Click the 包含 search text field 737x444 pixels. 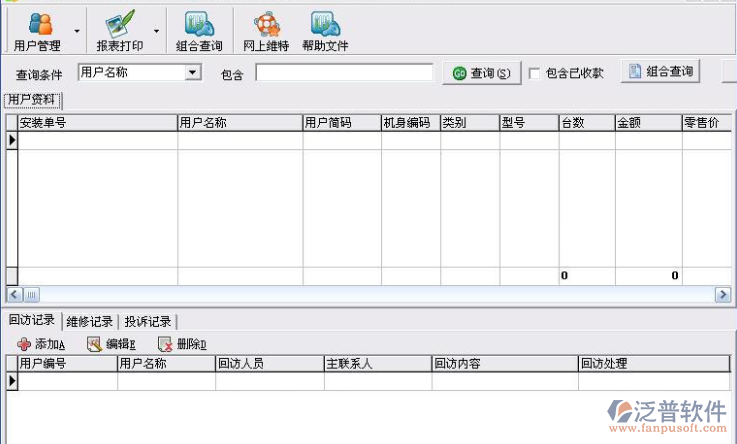click(x=344, y=72)
